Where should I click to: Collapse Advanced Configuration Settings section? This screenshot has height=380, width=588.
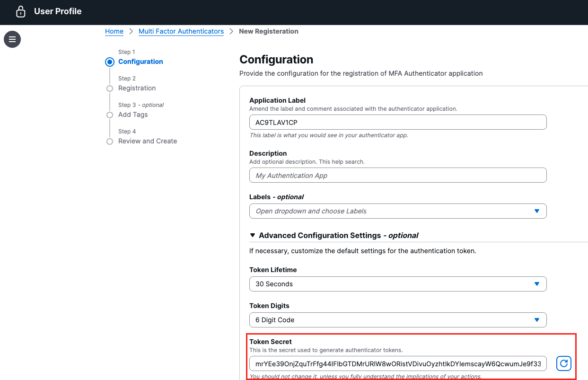coord(253,235)
